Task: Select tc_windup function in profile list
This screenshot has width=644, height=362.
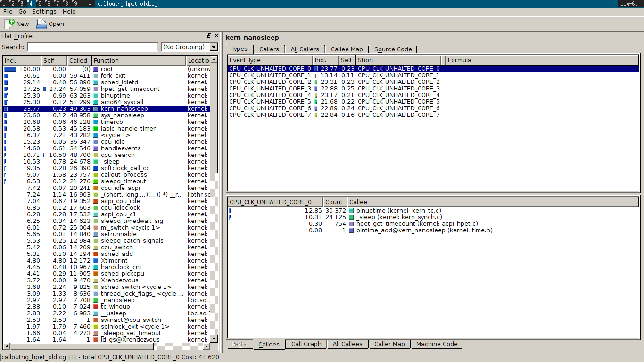Action: (115, 307)
